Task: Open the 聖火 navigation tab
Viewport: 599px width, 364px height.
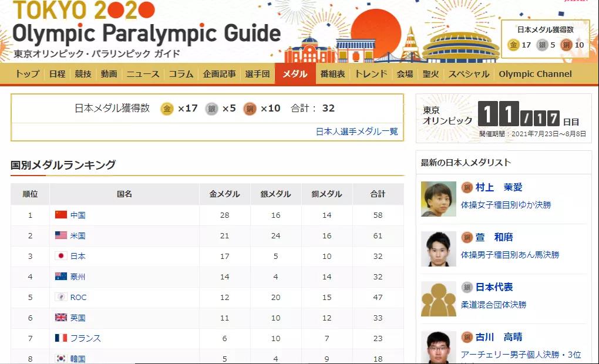Action: point(430,74)
